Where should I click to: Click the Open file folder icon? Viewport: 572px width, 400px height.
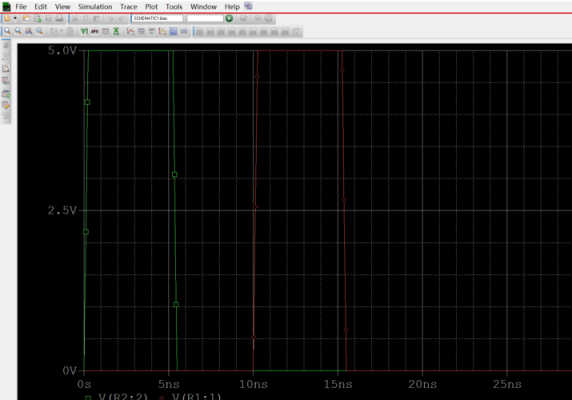click(26, 18)
